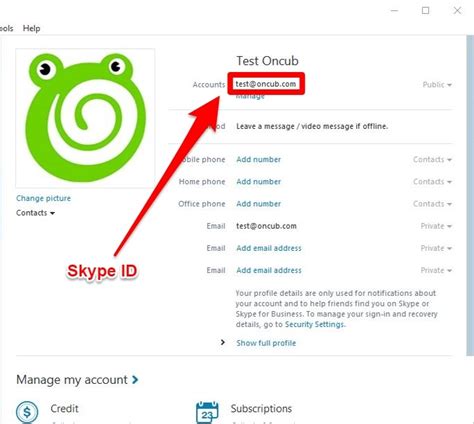
Task: Open the Help menu
Action: [31, 28]
